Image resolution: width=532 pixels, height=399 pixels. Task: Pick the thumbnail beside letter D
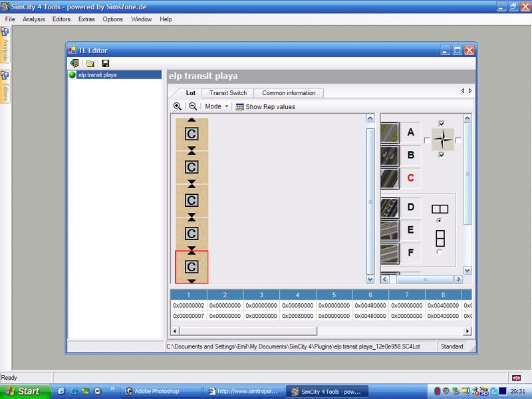click(x=390, y=207)
